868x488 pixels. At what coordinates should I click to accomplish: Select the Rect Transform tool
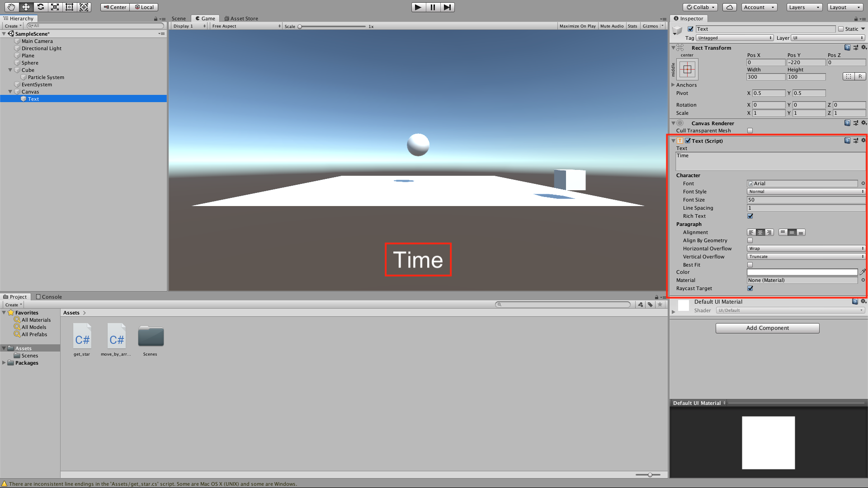click(x=69, y=7)
